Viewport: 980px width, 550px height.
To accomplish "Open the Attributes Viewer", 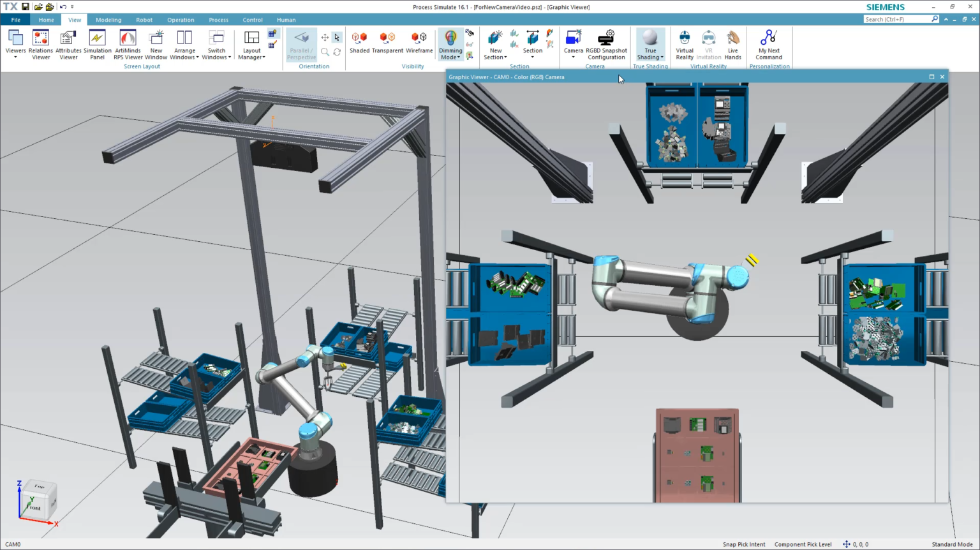I will pos(68,45).
